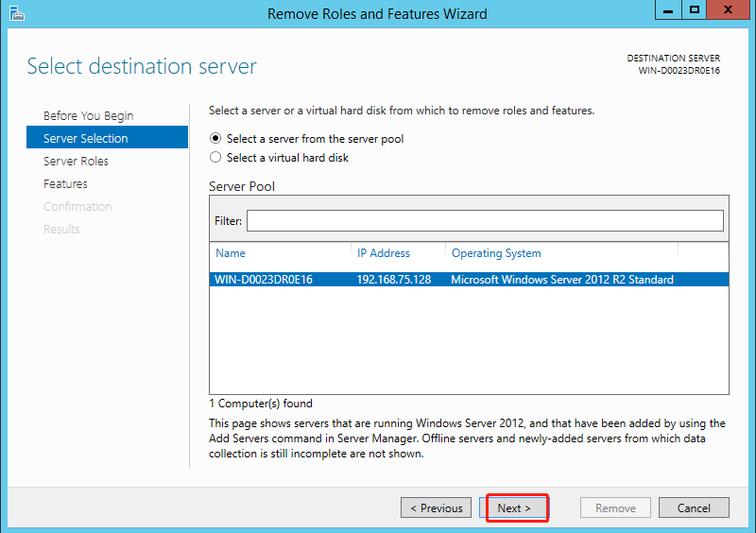Viewport: 756px width, 533px height.
Task: Go to Before You Begin step
Action: click(89, 116)
